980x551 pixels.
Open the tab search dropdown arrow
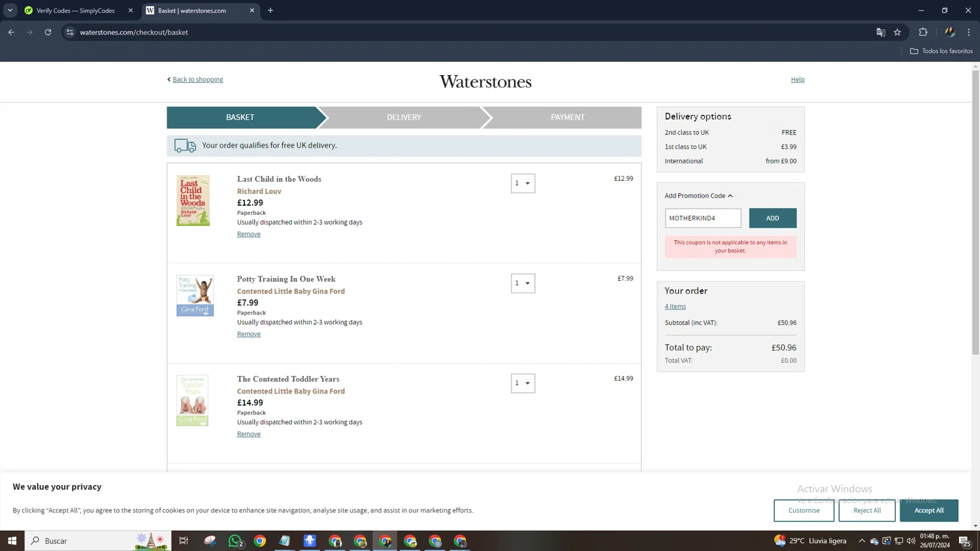pyautogui.click(x=10, y=10)
